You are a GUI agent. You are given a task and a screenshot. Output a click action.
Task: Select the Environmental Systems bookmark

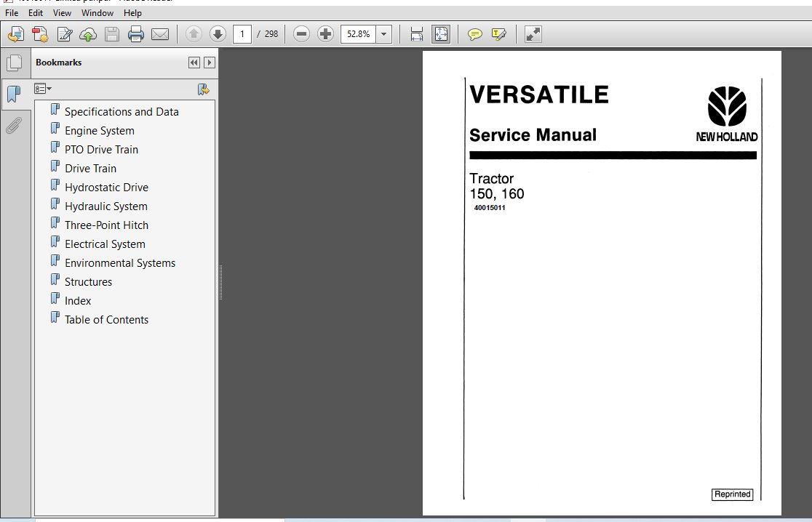[x=119, y=262]
